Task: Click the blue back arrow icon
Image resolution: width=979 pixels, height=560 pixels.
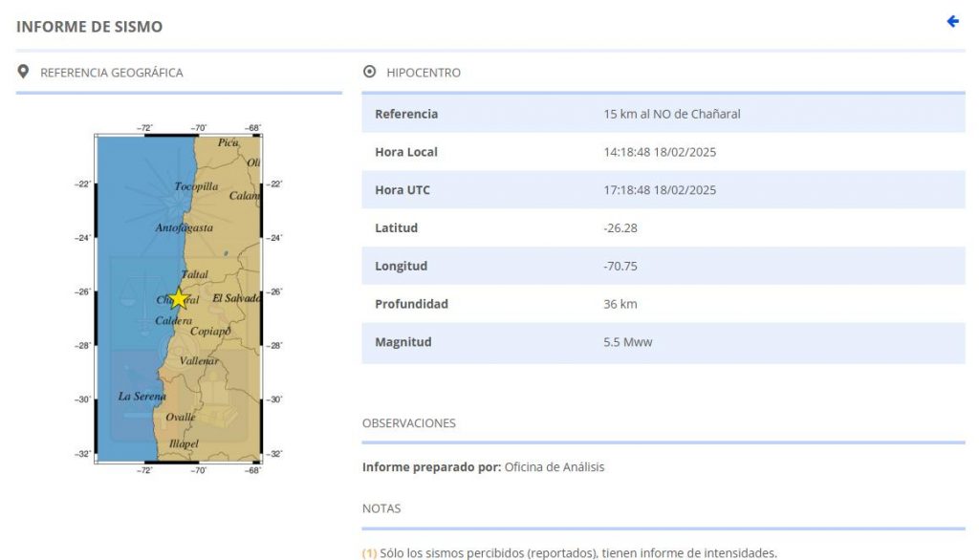Action: 952,22
